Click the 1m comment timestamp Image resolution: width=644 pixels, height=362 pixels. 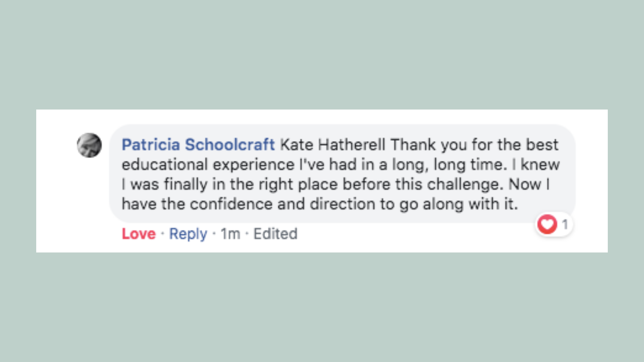tap(230, 234)
